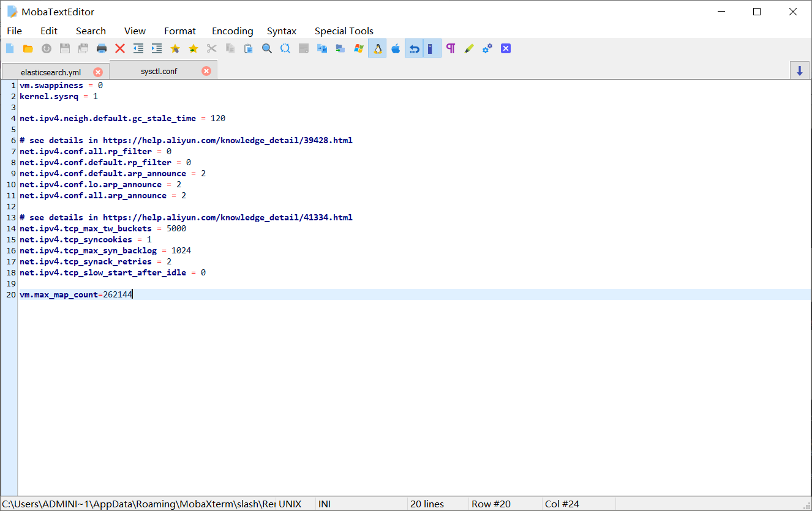Click the '20 lines' status bar entry

click(427, 504)
